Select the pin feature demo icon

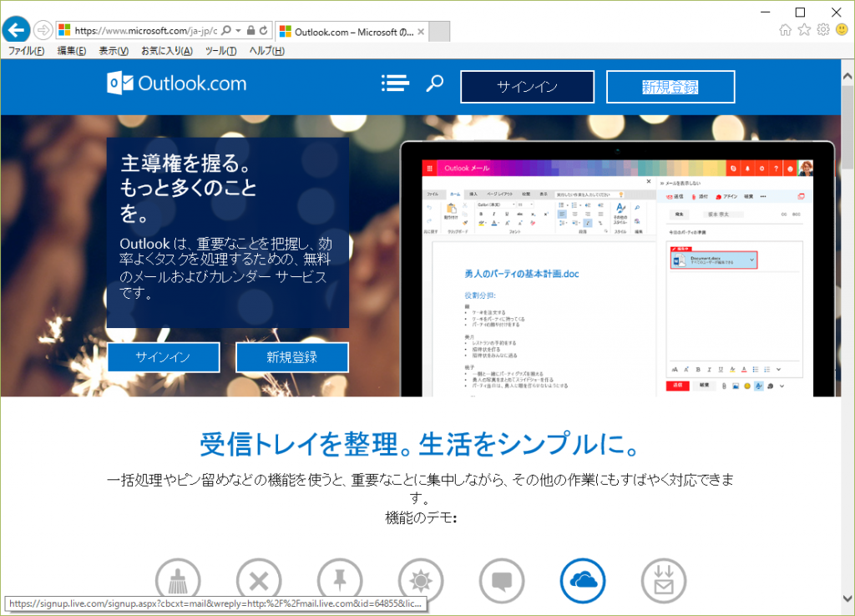click(x=340, y=581)
